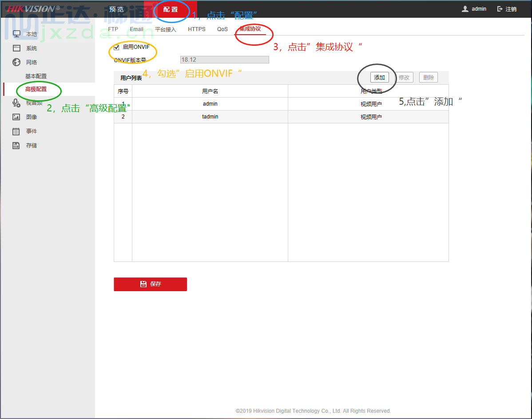This screenshot has height=419, width=532.
Task: Click the admin user profile icon
Action: pyautogui.click(x=465, y=9)
